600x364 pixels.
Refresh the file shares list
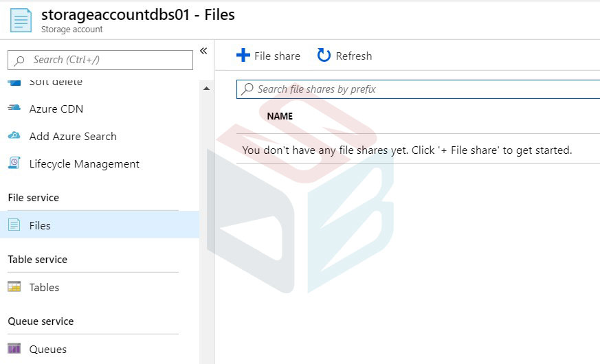pos(344,56)
